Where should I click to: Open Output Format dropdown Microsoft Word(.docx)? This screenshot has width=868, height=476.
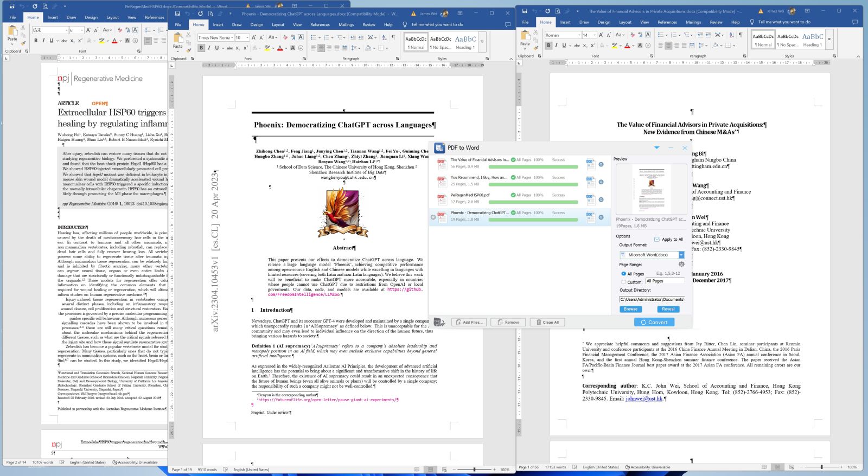652,255
